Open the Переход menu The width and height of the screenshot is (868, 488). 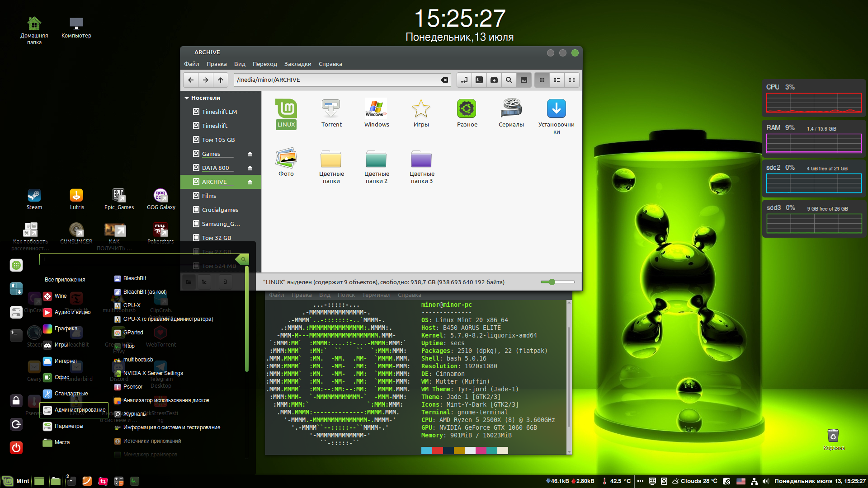[264, 64]
